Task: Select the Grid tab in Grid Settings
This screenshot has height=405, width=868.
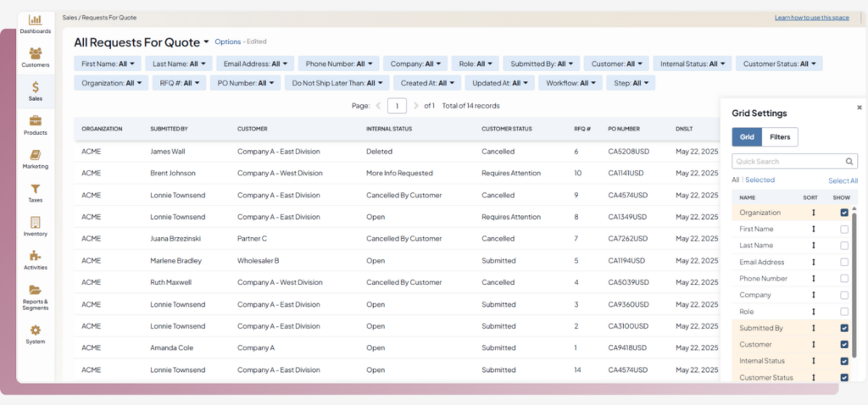Action: 746,136
